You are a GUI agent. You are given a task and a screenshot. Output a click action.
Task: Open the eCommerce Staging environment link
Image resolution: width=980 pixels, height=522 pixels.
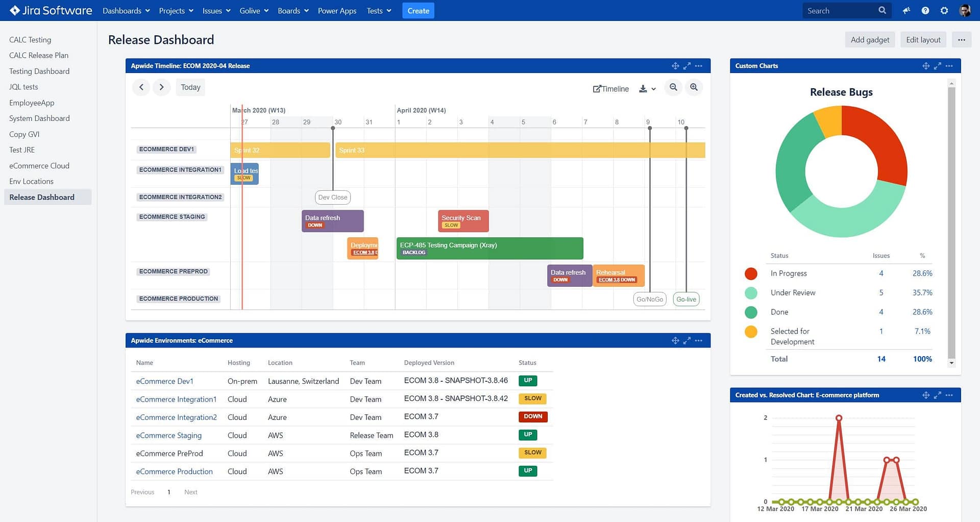168,435
